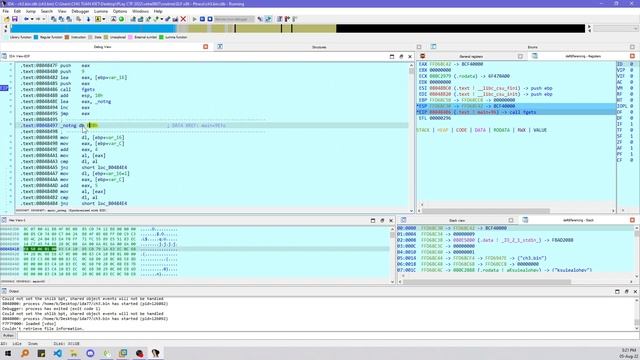Open the Windows menu
This screenshot has width=640, height=360.
pyautogui.click(x=140, y=11)
